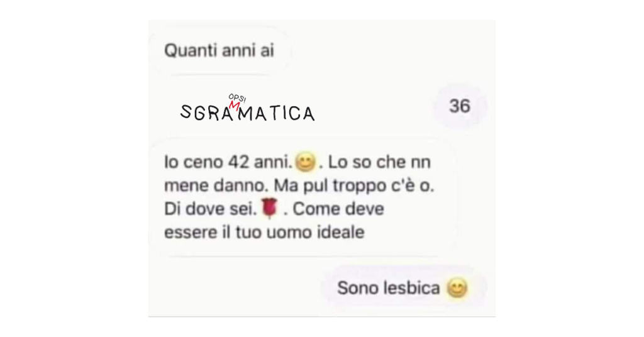Click the smiley emoji beside 'Sono lesbica'
The width and height of the screenshot is (644, 337).
pyautogui.click(x=457, y=288)
